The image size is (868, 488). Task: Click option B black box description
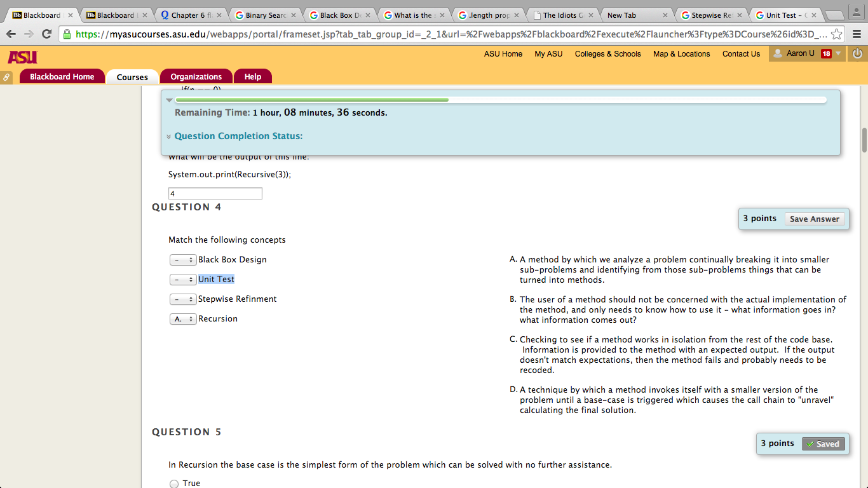[683, 310]
